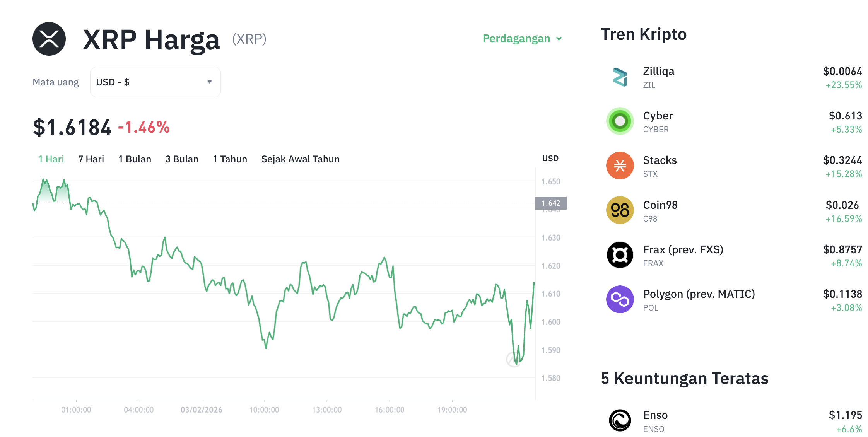Screen dimensions: 868x437
Task: Click the Polygon POL icon
Action: [x=620, y=299]
